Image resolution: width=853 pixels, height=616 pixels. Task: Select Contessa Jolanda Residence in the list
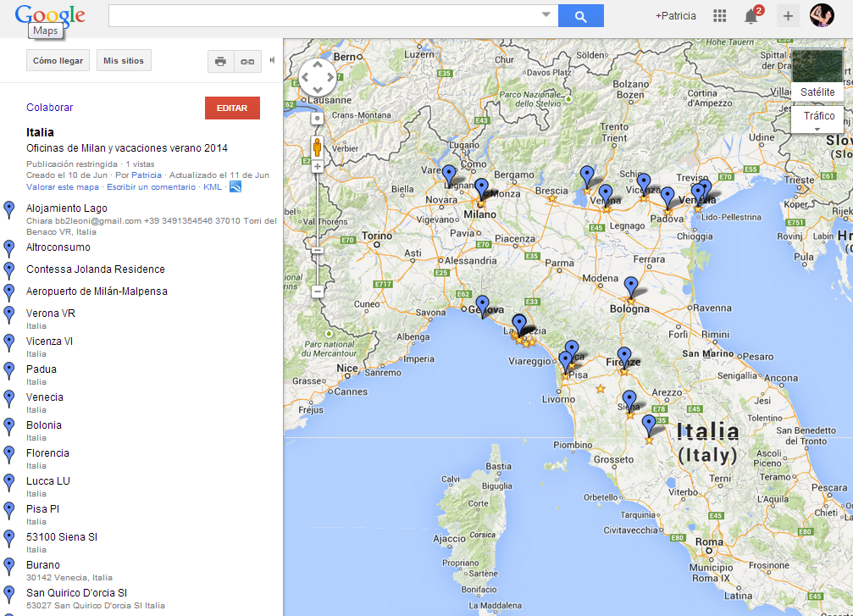[x=96, y=269]
